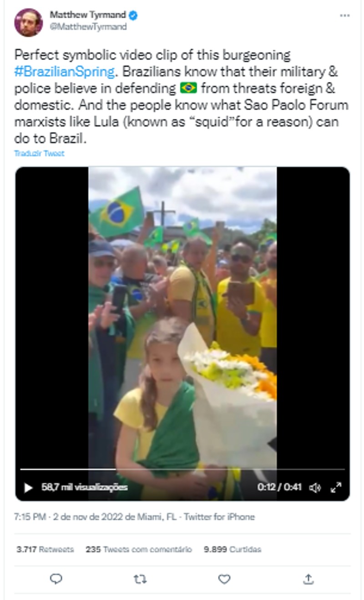Show the 9.899 Curtidas list
This screenshot has width=364, height=600.
(x=233, y=550)
